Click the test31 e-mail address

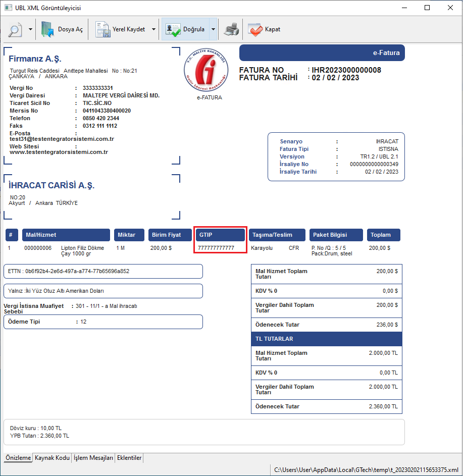62,139
